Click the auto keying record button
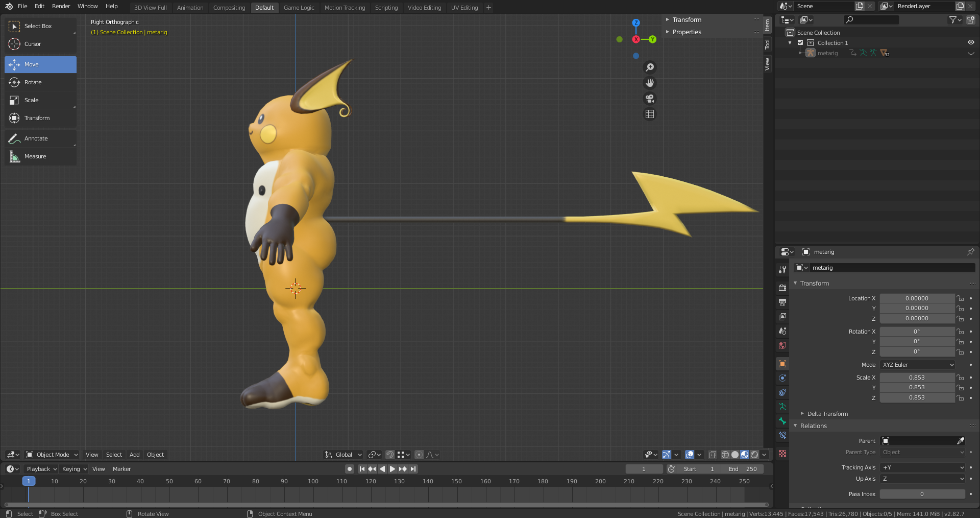Screen dimensions: 980x518 click(350, 469)
